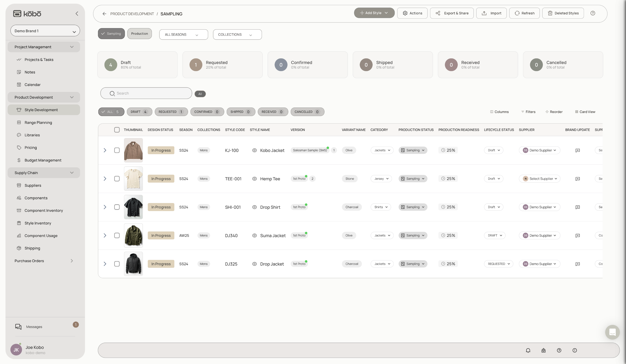Click the Export & Share button

(x=452, y=13)
